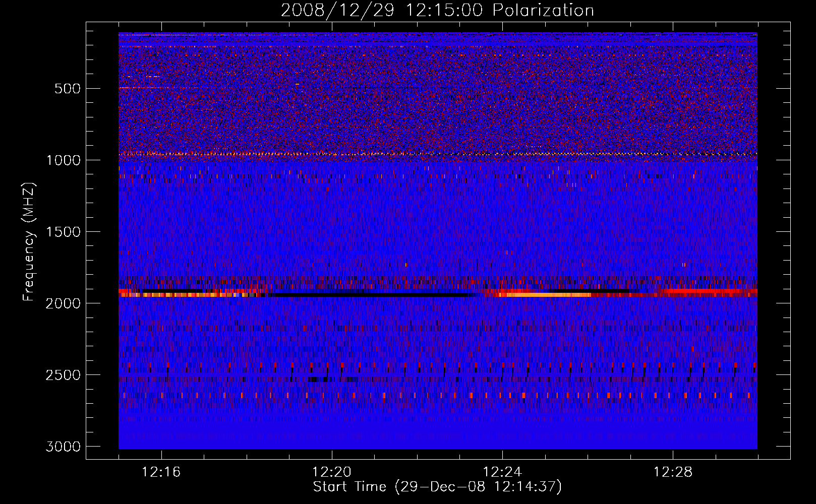
Task: Click the plot title '2008/12/29 12:15:00 Polarization'
Action: (x=437, y=10)
